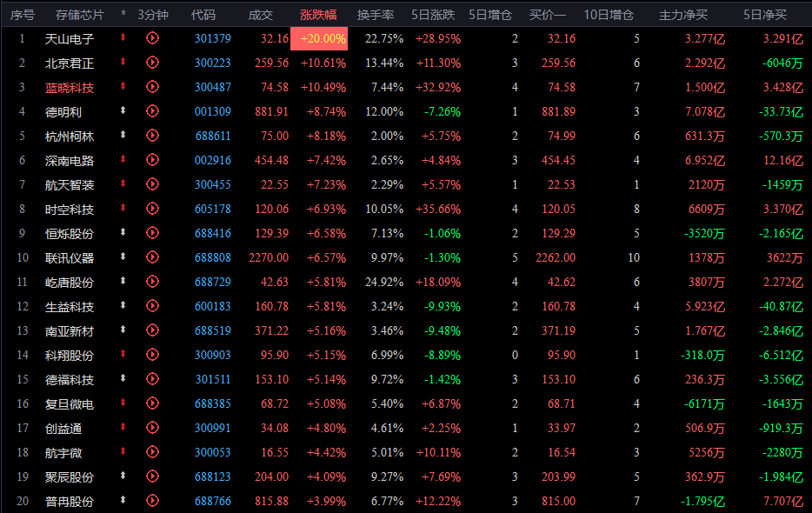Open stock code 688808 link
This screenshot has width=812, height=513.
pos(213,258)
